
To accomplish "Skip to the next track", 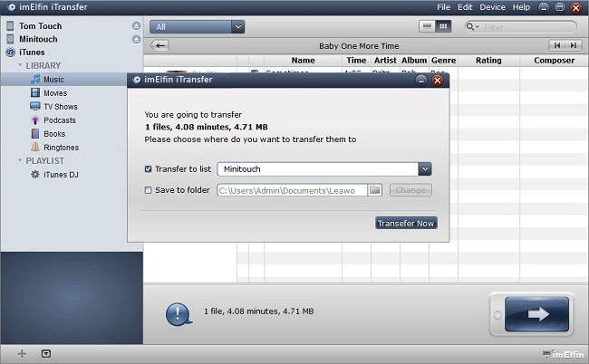I will click(573, 45).
